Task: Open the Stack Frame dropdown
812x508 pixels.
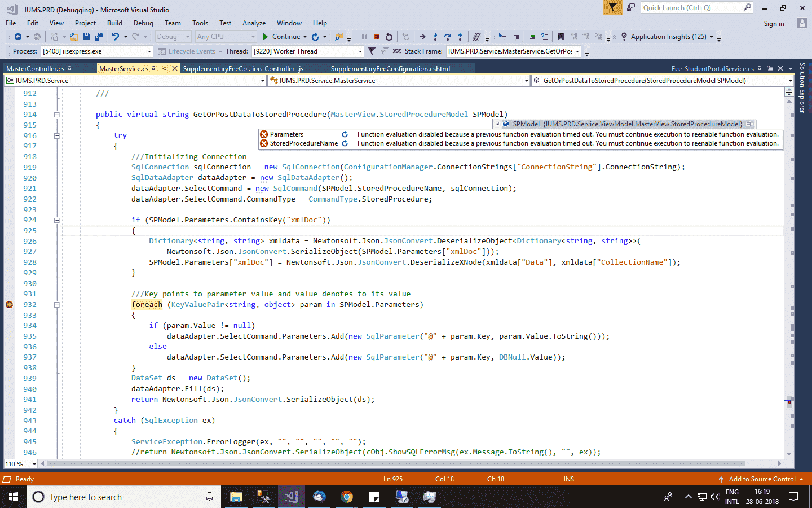Action: [514, 51]
